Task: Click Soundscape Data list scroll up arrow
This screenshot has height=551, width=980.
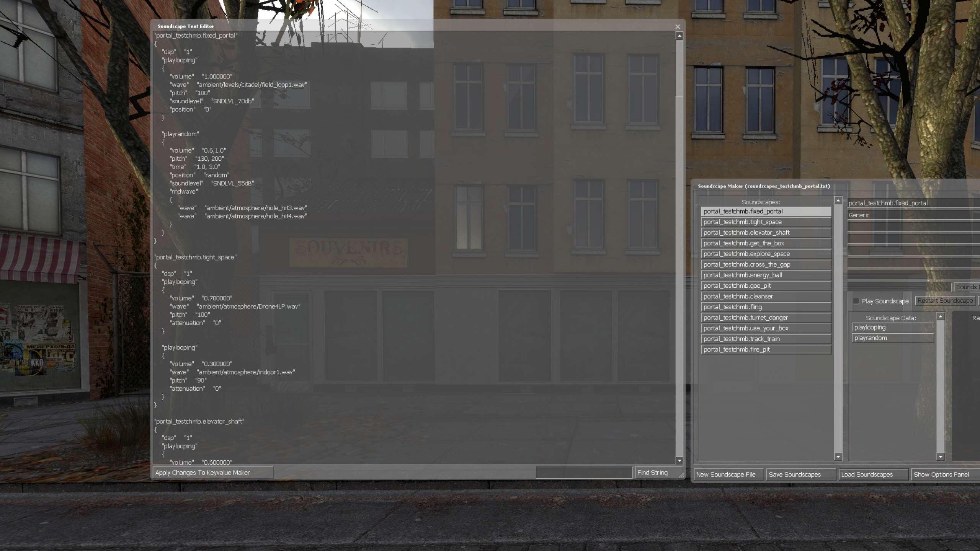Action: pos(941,316)
